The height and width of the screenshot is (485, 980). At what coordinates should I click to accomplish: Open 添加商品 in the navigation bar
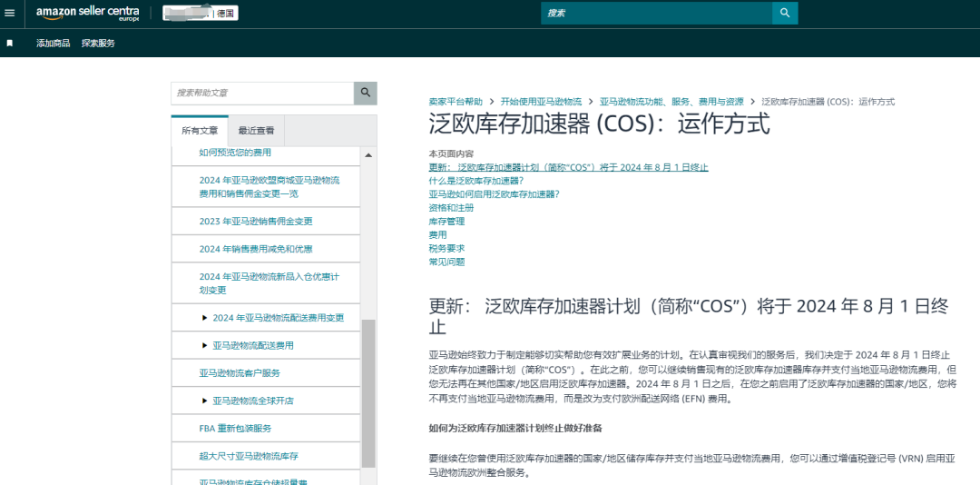(x=54, y=44)
